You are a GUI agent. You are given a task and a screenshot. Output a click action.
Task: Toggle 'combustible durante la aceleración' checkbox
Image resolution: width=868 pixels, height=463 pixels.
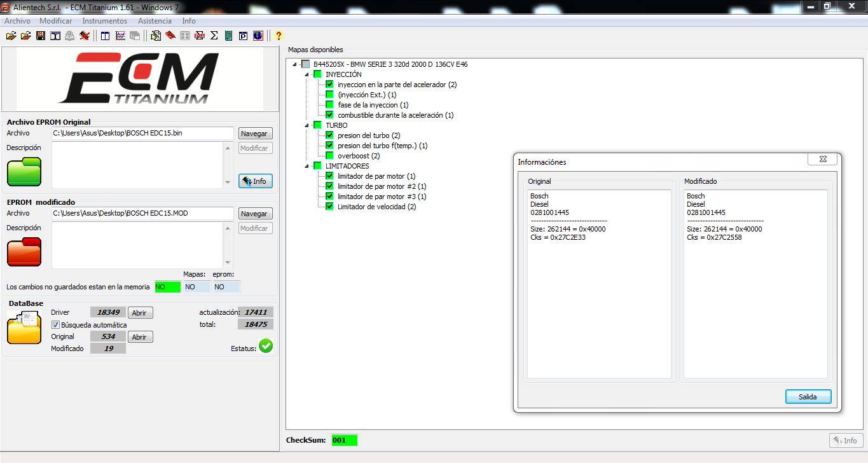point(329,115)
